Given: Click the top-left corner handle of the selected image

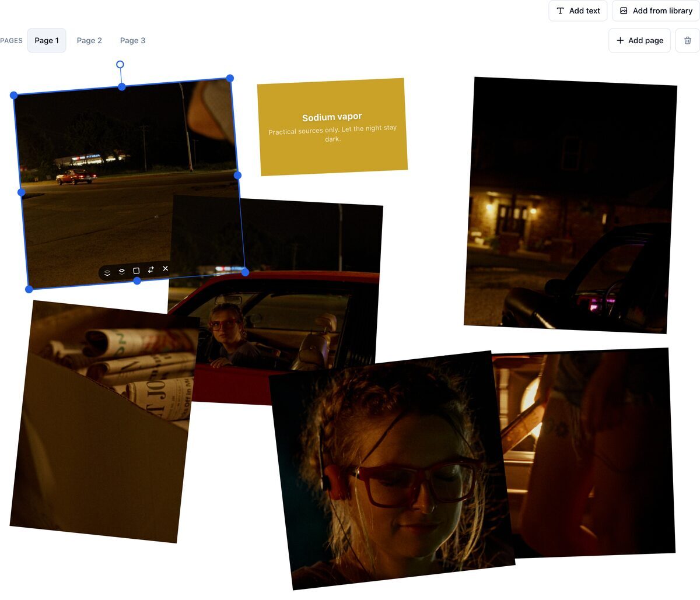Looking at the screenshot, I should [13, 95].
